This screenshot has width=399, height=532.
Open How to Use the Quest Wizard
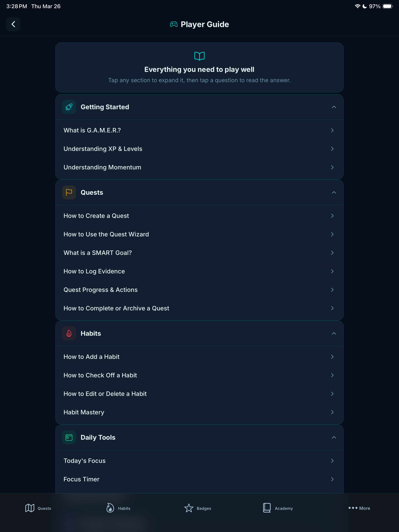[x=199, y=234]
